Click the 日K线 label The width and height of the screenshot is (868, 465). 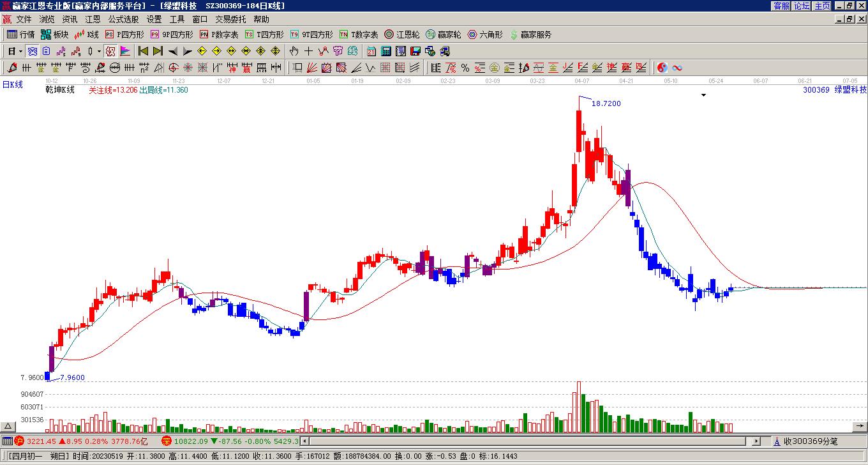pyautogui.click(x=12, y=84)
